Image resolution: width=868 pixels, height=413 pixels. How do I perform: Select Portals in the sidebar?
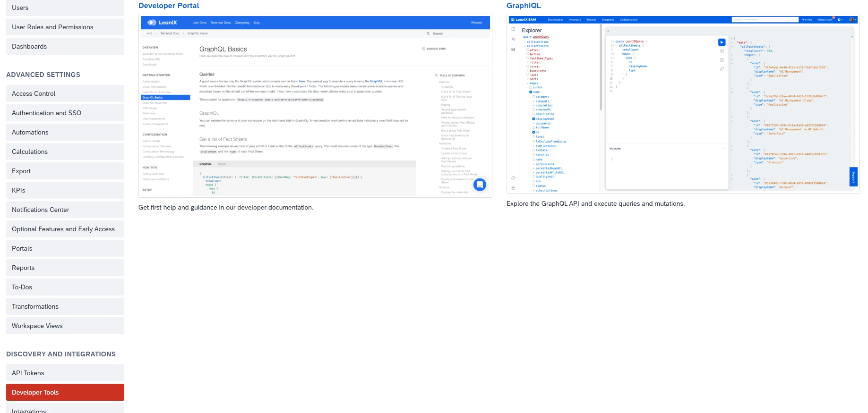coord(65,248)
